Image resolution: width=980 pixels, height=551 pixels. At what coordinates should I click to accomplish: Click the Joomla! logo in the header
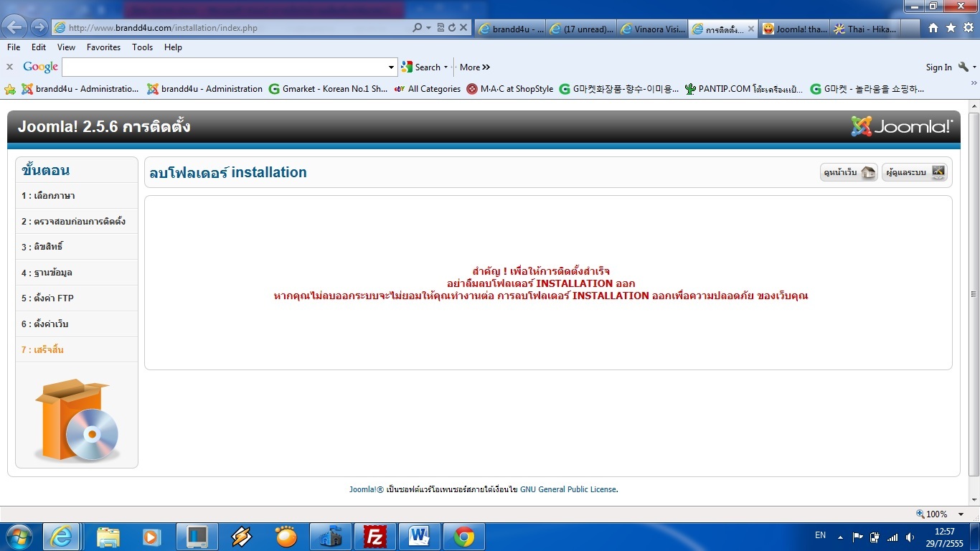[902, 126]
